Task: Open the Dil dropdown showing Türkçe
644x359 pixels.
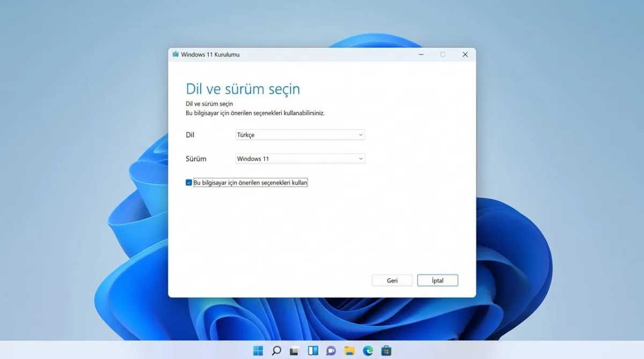Action: coord(301,135)
